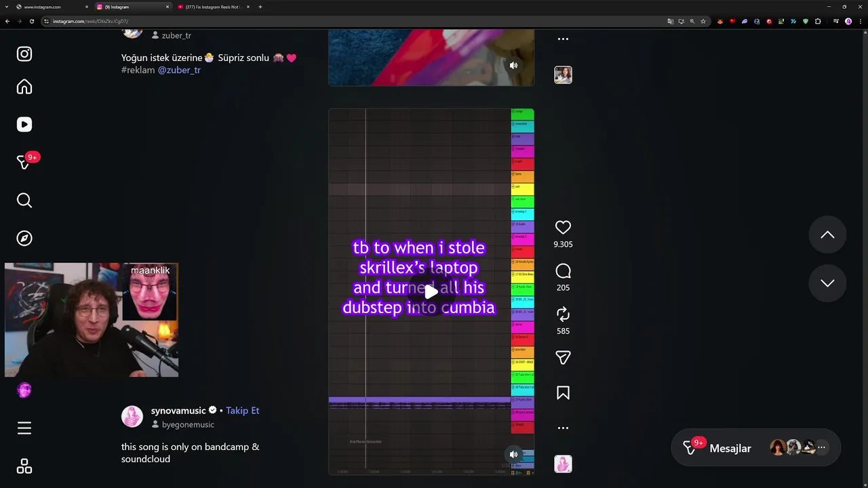Image resolution: width=868 pixels, height=488 pixels.
Task: Open the Chrome three-dot menu
Action: (860, 21)
